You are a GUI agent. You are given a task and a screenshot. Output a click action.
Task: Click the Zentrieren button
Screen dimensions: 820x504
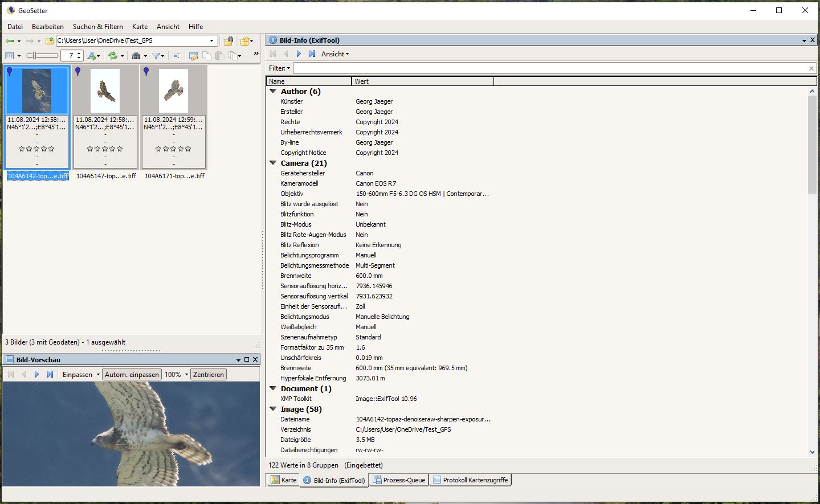[208, 375]
